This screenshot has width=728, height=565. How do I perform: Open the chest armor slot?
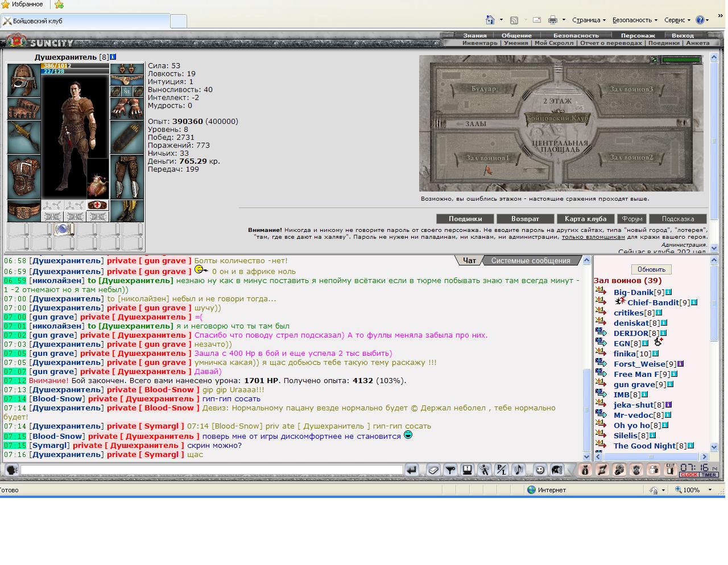click(23, 177)
